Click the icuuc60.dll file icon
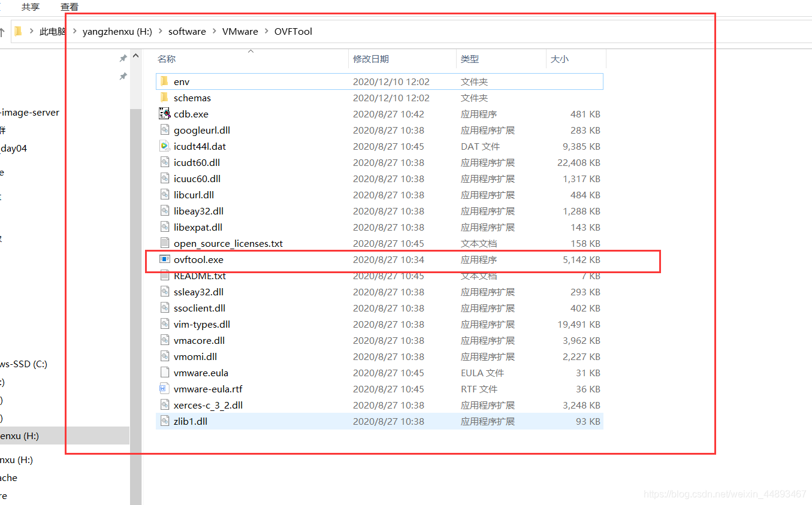 tap(165, 178)
